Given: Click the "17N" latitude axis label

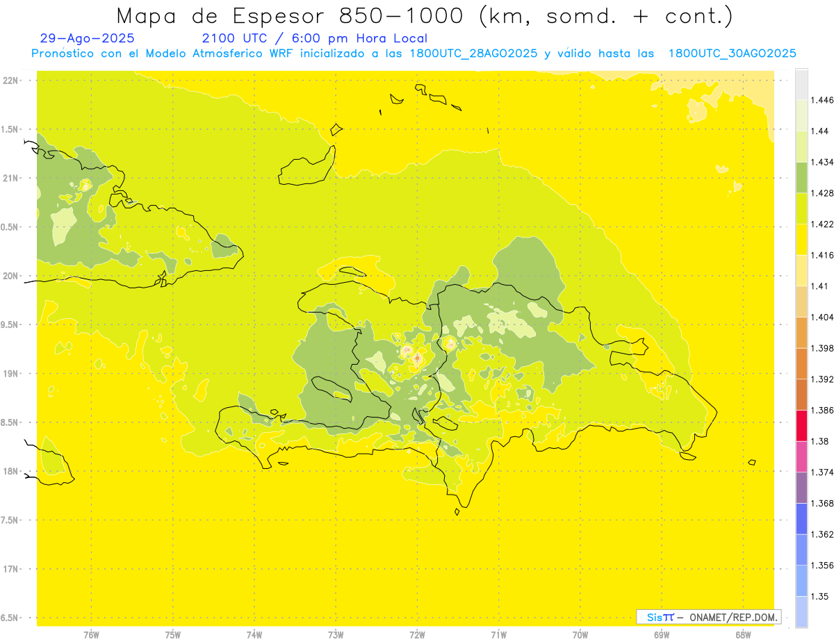Looking at the screenshot, I should click(x=10, y=569).
